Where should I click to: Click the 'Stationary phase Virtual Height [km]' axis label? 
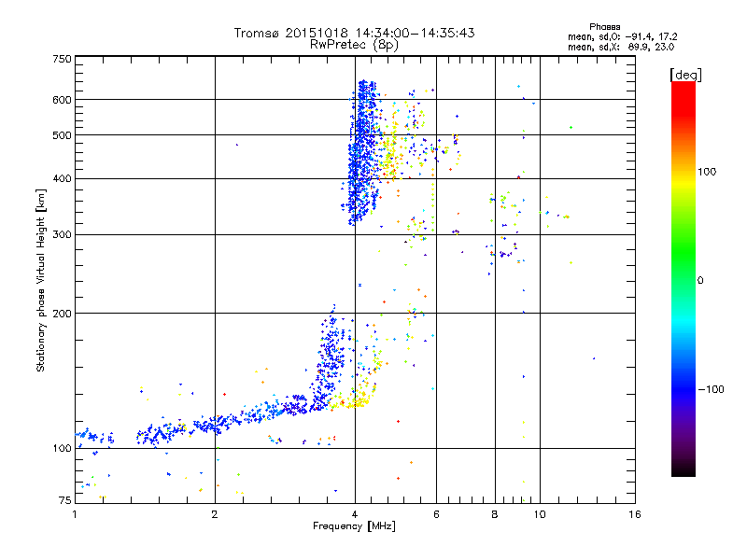tap(41, 280)
